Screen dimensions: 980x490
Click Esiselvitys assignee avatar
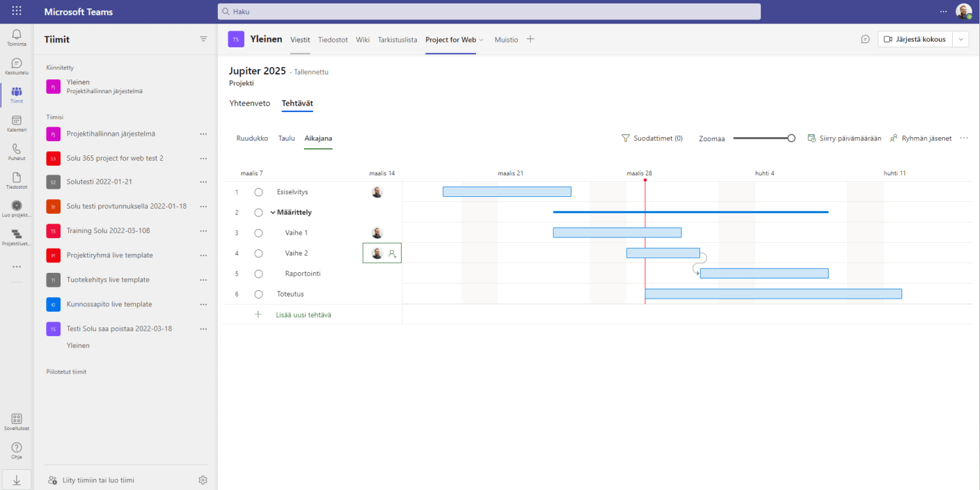pos(377,192)
